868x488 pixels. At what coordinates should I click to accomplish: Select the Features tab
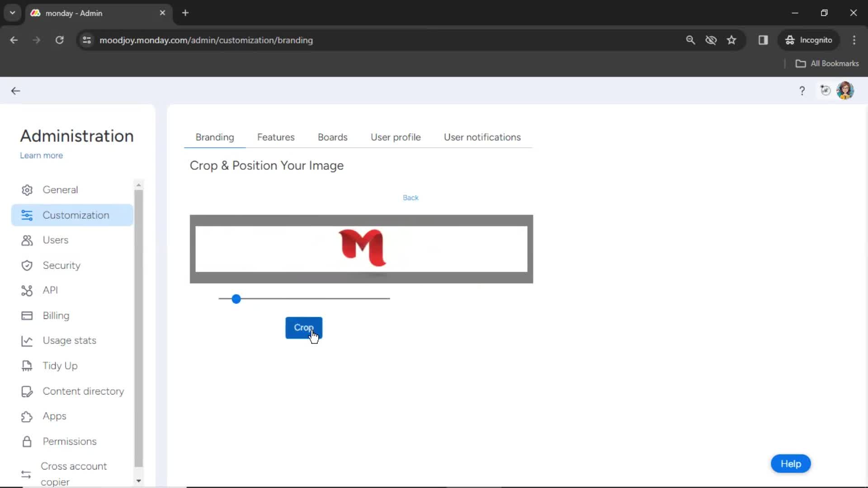[276, 137]
